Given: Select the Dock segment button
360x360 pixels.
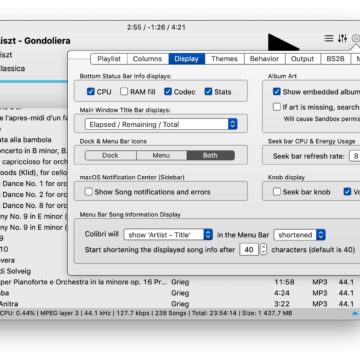Looking at the screenshot, I should coord(110,155).
